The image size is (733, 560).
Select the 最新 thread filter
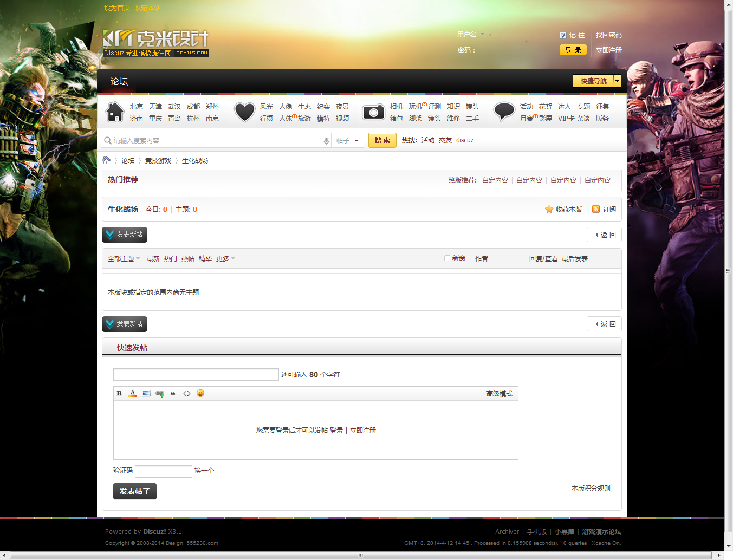(153, 259)
